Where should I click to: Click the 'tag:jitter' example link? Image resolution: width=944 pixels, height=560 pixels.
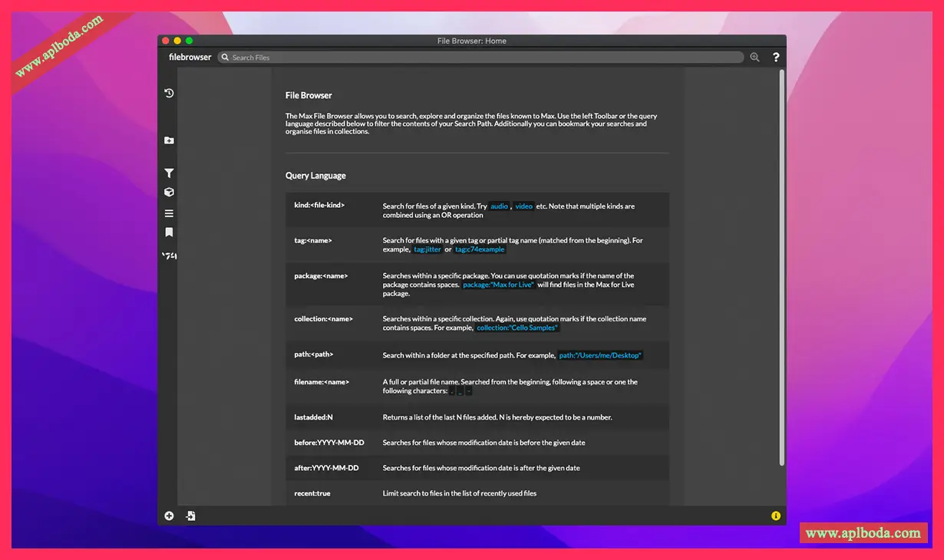(427, 249)
